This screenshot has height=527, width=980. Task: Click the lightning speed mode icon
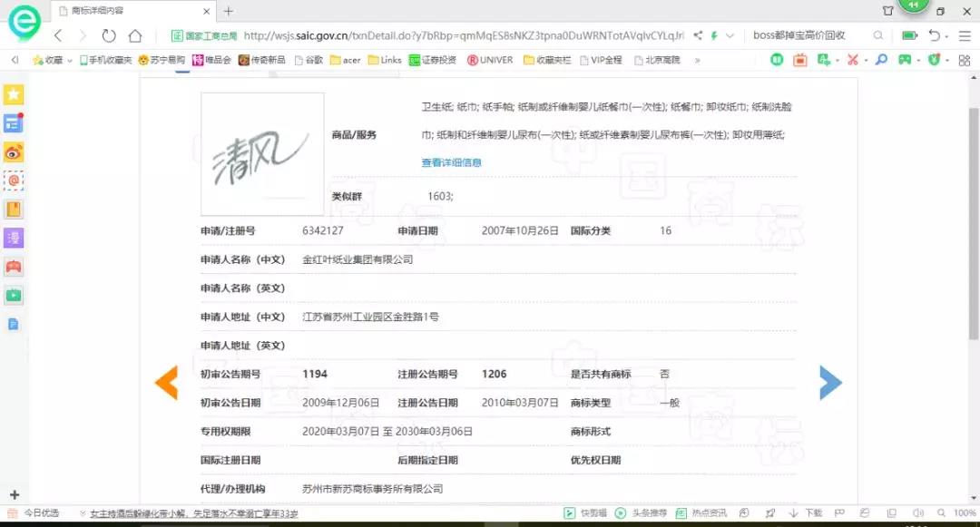click(714, 35)
